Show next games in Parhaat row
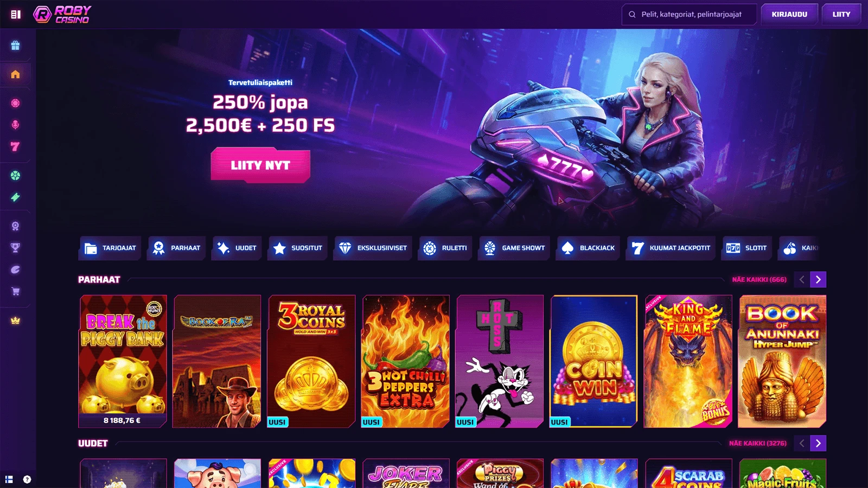 (818, 279)
